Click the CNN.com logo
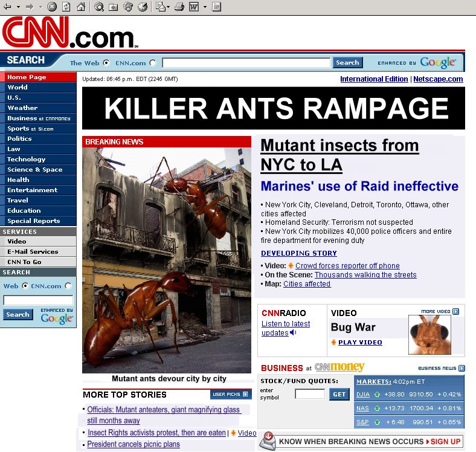Viewport: 476px width, 452px height. click(x=70, y=32)
